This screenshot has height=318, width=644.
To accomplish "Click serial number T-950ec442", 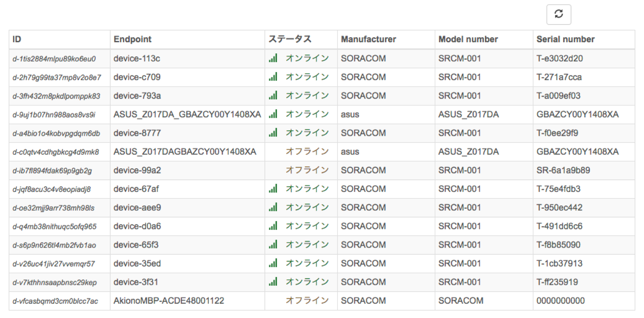I will click(x=559, y=207).
